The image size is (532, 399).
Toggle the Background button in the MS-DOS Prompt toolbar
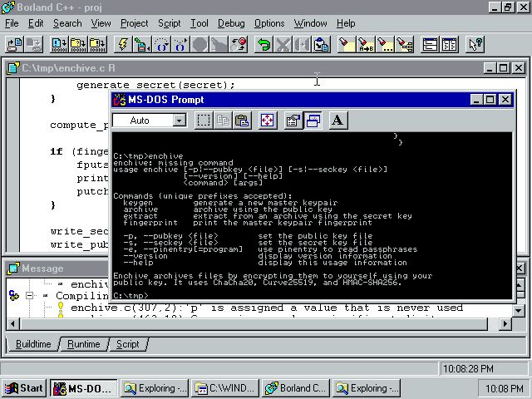tap(313, 121)
